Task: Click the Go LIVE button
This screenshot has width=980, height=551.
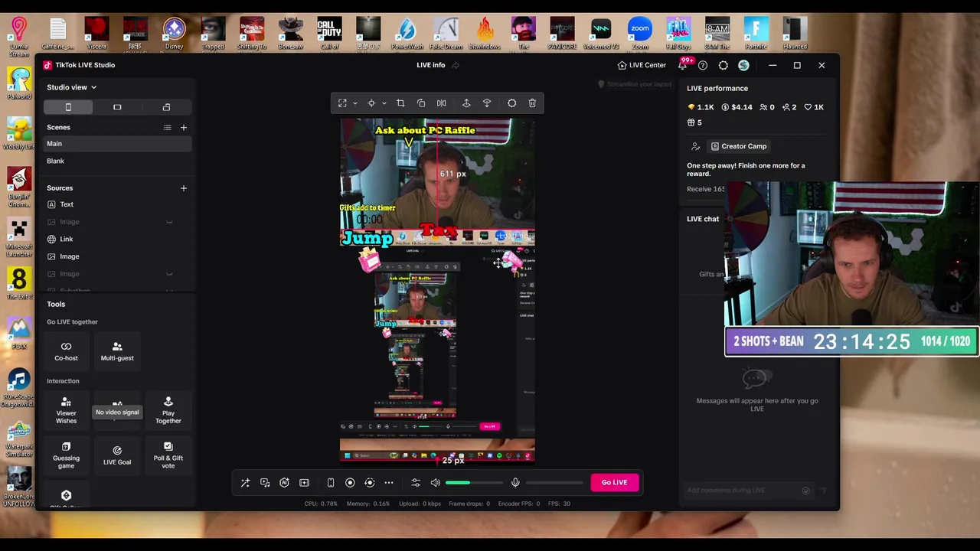Action: tap(614, 483)
